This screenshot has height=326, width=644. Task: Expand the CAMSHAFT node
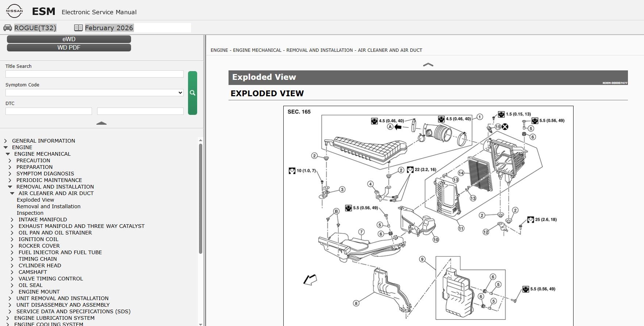tap(12, 272)
